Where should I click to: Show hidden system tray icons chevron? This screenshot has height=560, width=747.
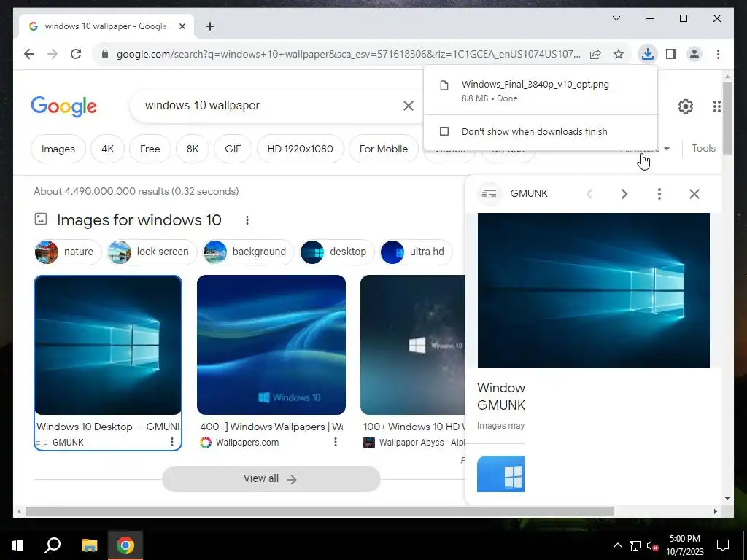click(617, 545)
